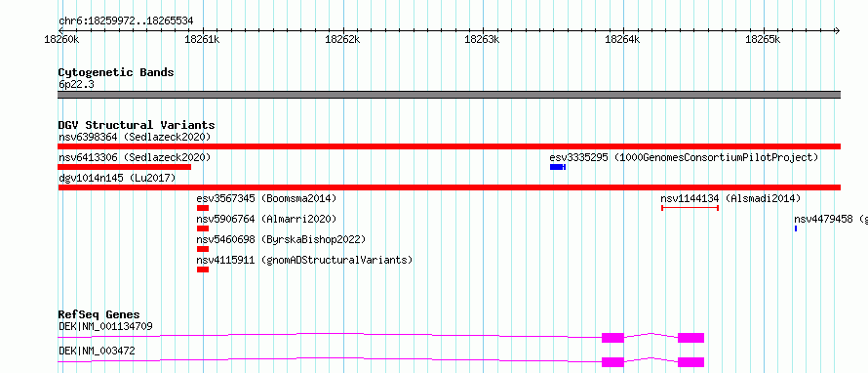This screenshot has height=373, width=868.
Task: Click the Cytogenetic Bands track title
Action: 116,72
